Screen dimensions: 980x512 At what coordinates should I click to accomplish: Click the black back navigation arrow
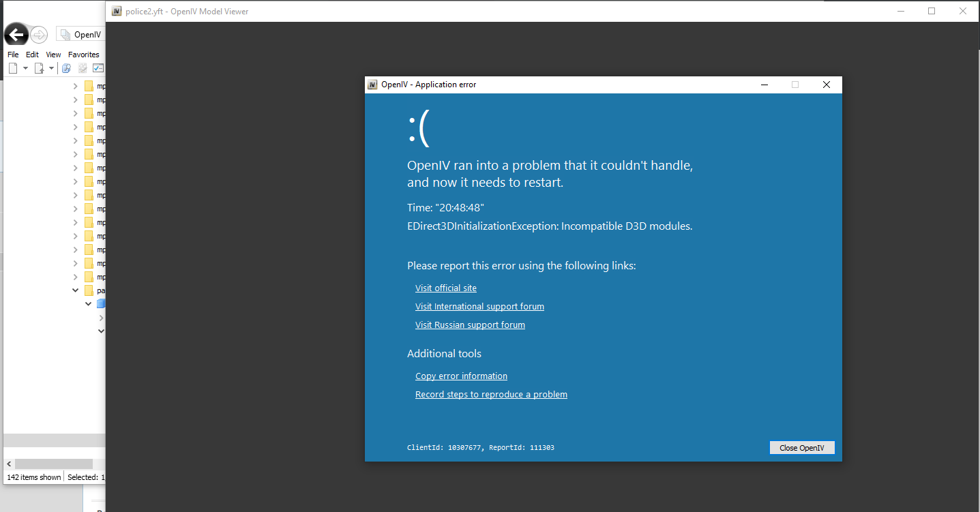tap(16, 35)
